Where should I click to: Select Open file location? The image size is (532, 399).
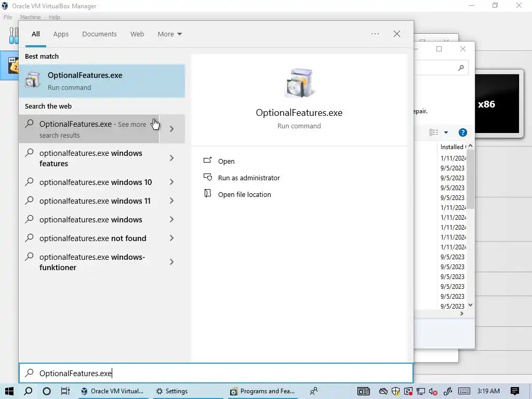coord(244,194)
